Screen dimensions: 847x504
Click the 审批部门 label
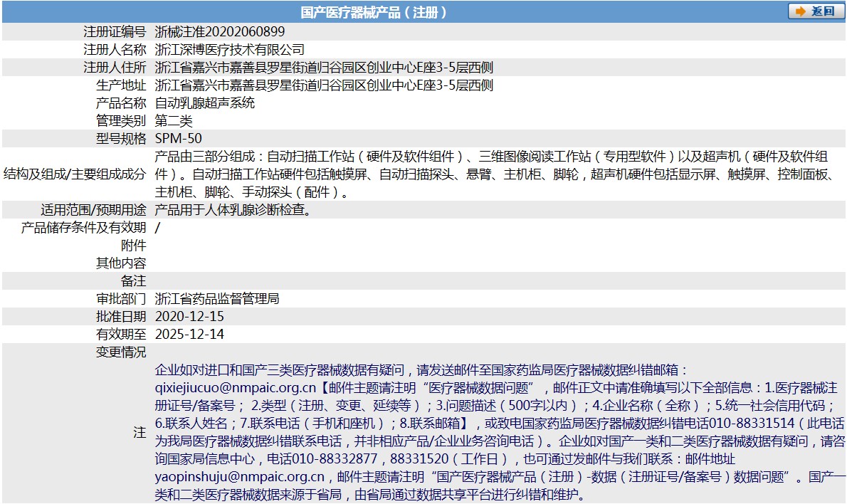point(121,299)
